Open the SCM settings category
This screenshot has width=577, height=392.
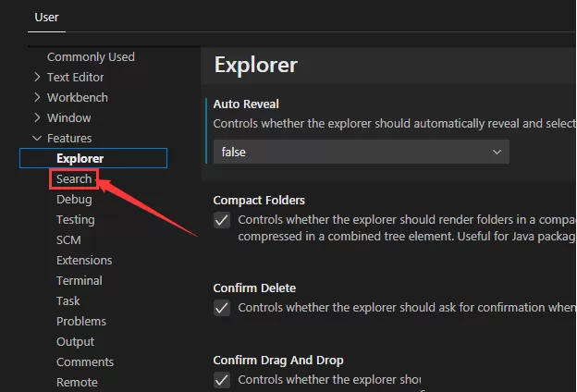click(x=68, y=240)
